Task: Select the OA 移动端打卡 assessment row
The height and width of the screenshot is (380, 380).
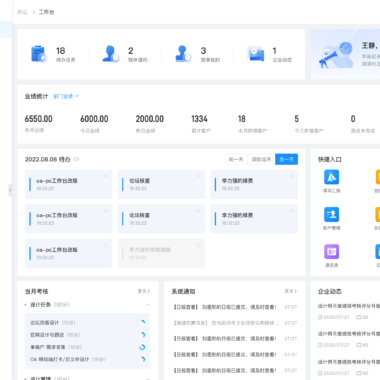Action: [87, 359]
